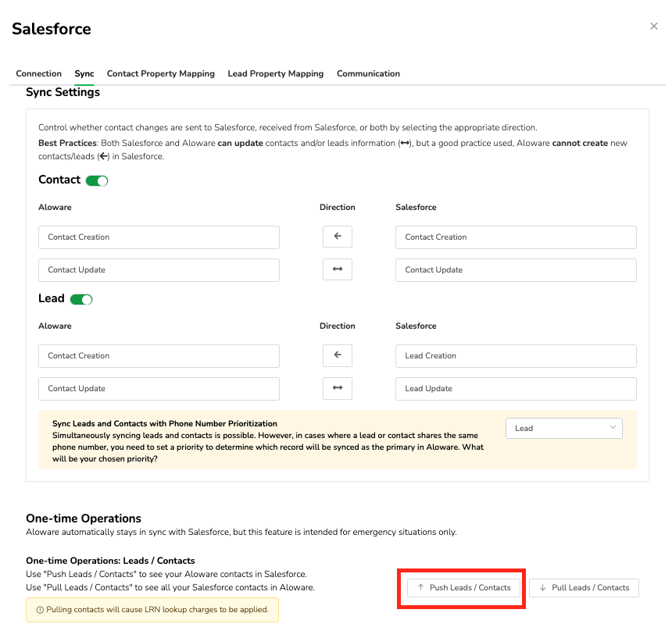Click the Push Leads / Contacts button
Screen dimensions: 672x638
[x=463, y=587]
